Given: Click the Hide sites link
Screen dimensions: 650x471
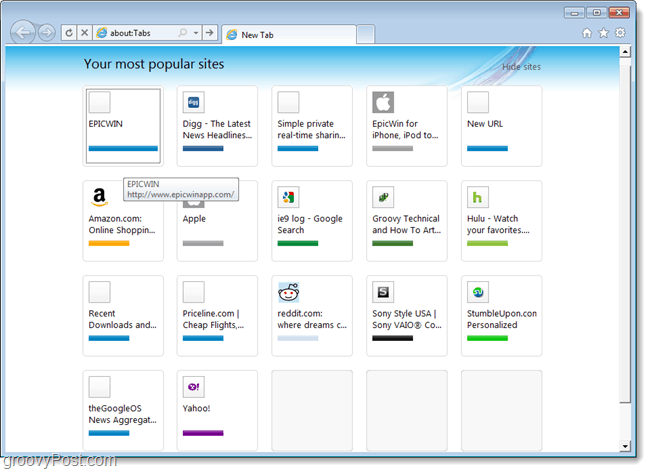Looking at the screenshot, I should click(521, 67).
